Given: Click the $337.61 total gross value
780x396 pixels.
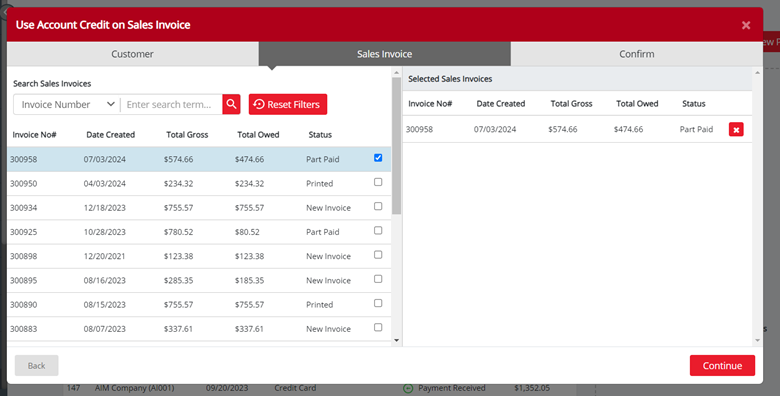Looking at the screenshot, I should click(x=179, y=329).
